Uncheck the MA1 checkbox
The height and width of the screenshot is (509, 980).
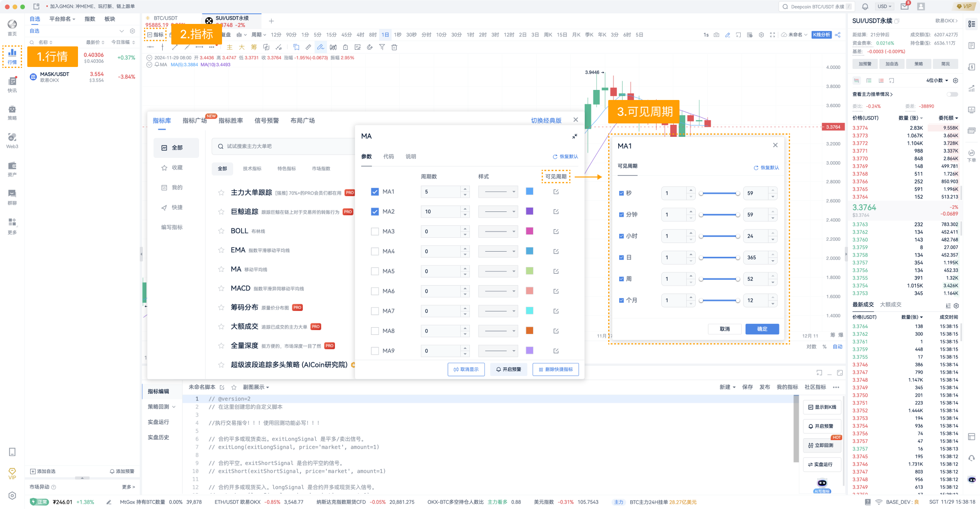(x=375, y=192)
